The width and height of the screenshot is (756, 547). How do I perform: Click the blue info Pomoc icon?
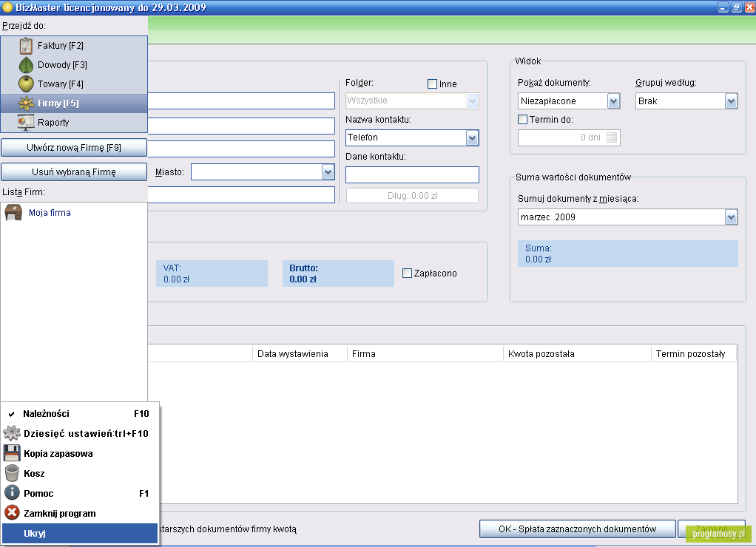click(12, 493)
